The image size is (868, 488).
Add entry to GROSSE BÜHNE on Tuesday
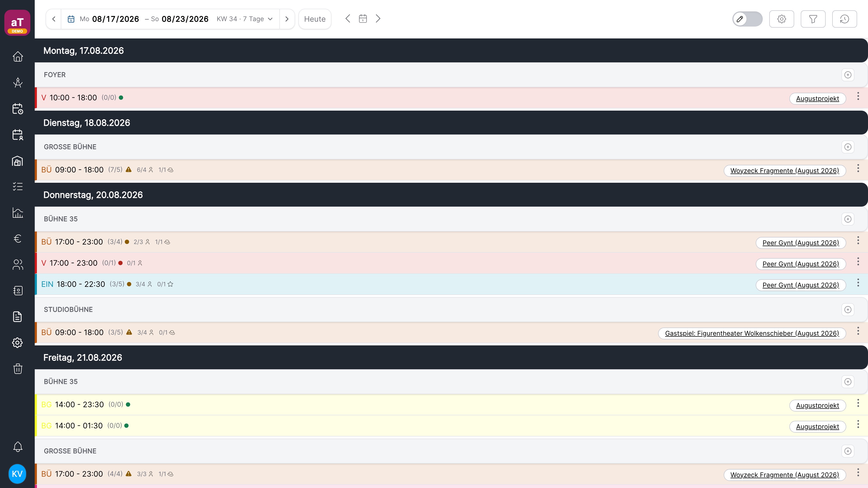coord(848,147)
